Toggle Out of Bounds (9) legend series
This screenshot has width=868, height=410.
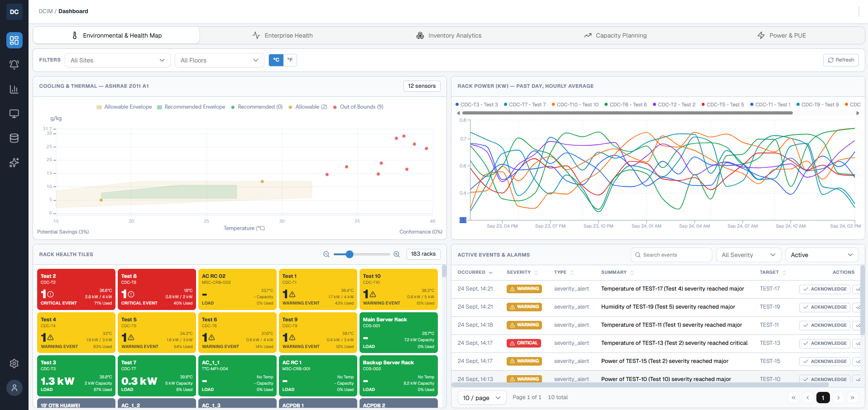pyautogui.click(x=358, y=107)
